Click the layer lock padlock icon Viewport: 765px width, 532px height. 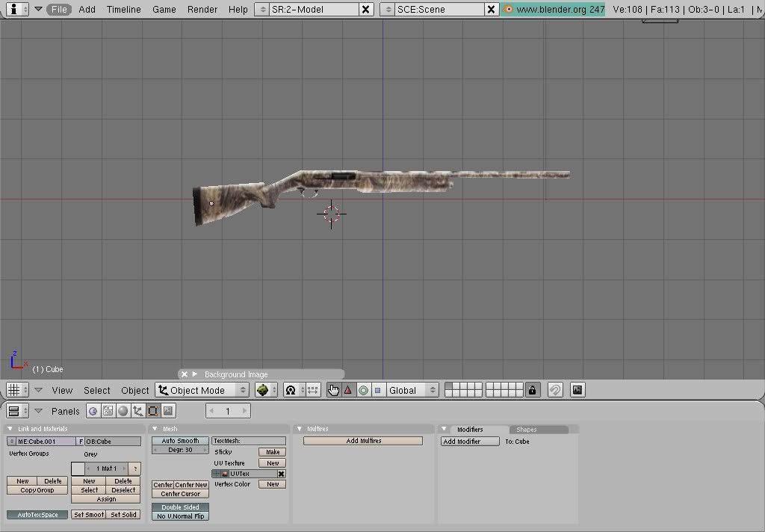(x=532, y=390)
